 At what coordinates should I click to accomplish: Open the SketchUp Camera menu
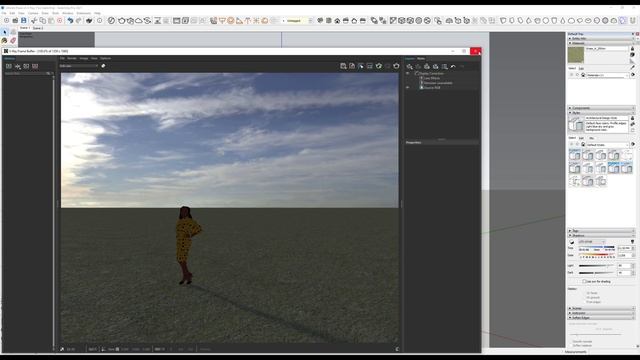pos(33,13)
